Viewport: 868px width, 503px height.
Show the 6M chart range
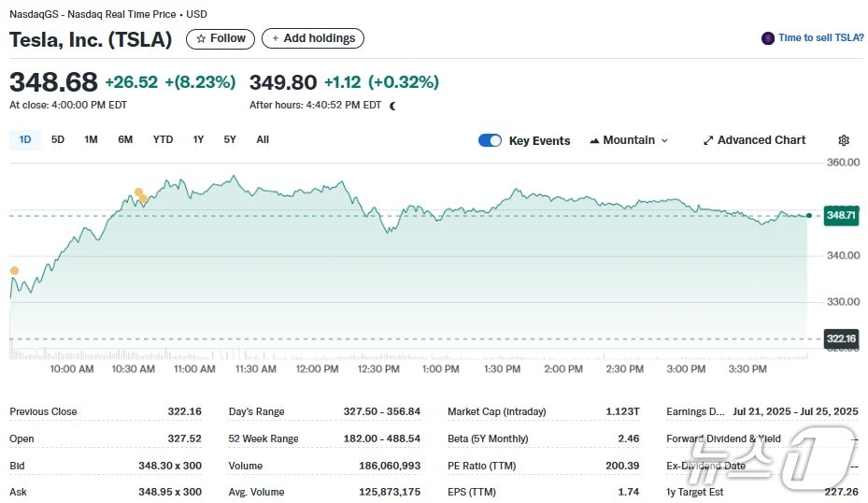coord(125,140)
